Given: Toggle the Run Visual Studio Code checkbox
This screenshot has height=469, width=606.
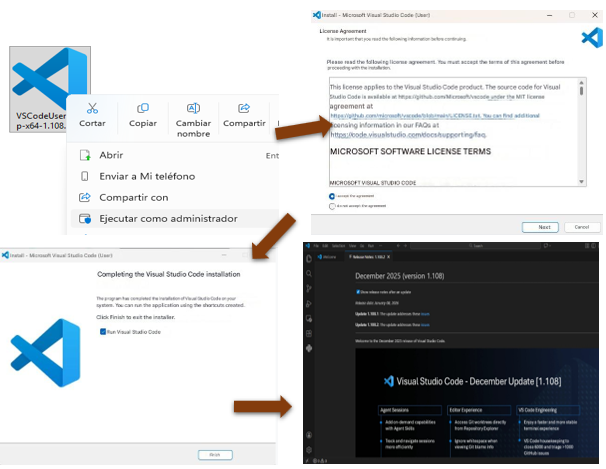Looking at the screenshot, I should pos(103,332).
